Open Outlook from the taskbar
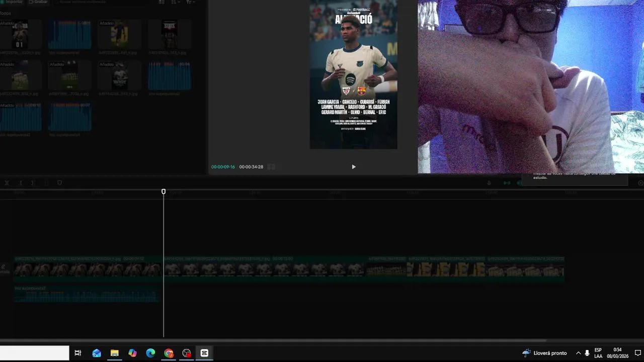Screen dimensions: 644x362 pos(96,353)
